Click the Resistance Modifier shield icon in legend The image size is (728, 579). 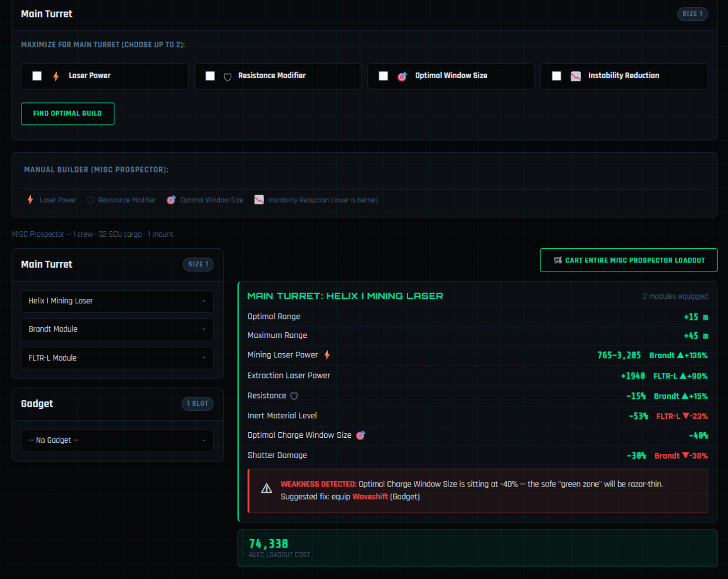(x=91, y=200)
